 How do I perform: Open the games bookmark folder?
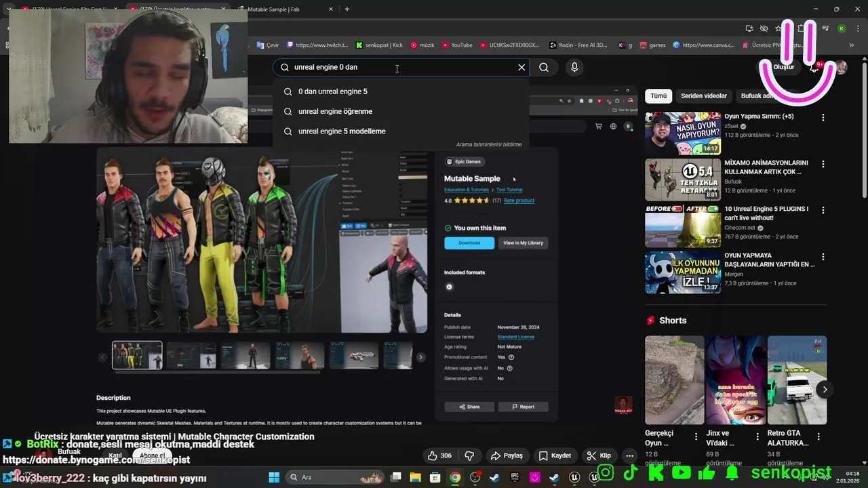pos(653,45)
